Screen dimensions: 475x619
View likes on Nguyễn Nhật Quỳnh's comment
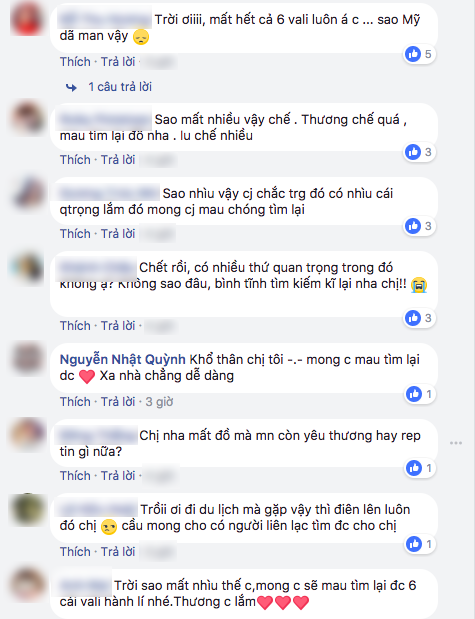(x=420, y=394)
